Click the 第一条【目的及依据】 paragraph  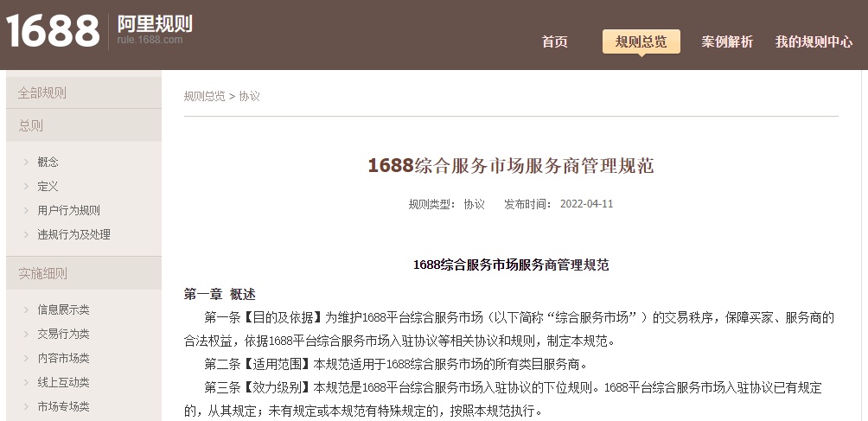pyautogui.click(x=508, y=329)
